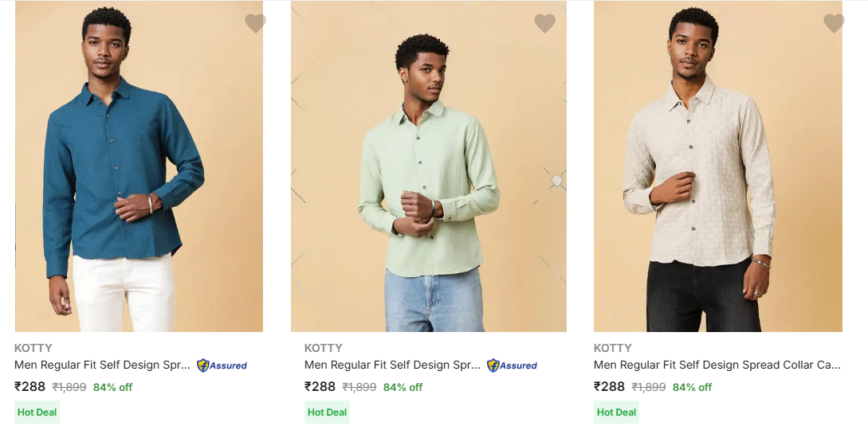
Task: Tap heart icon on green shirt card
Action: click(x=544, y=24)
